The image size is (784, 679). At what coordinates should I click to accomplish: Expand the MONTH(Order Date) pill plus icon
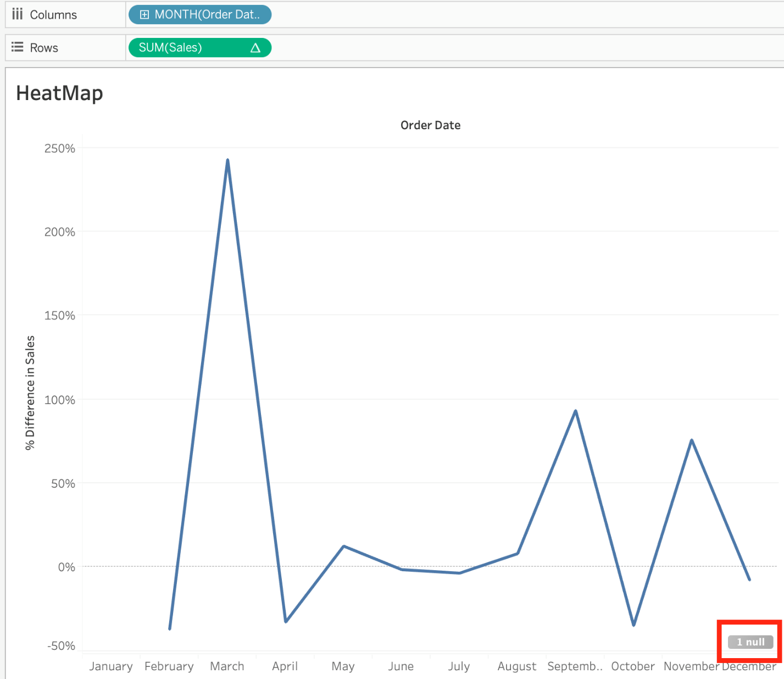point(144,15)
